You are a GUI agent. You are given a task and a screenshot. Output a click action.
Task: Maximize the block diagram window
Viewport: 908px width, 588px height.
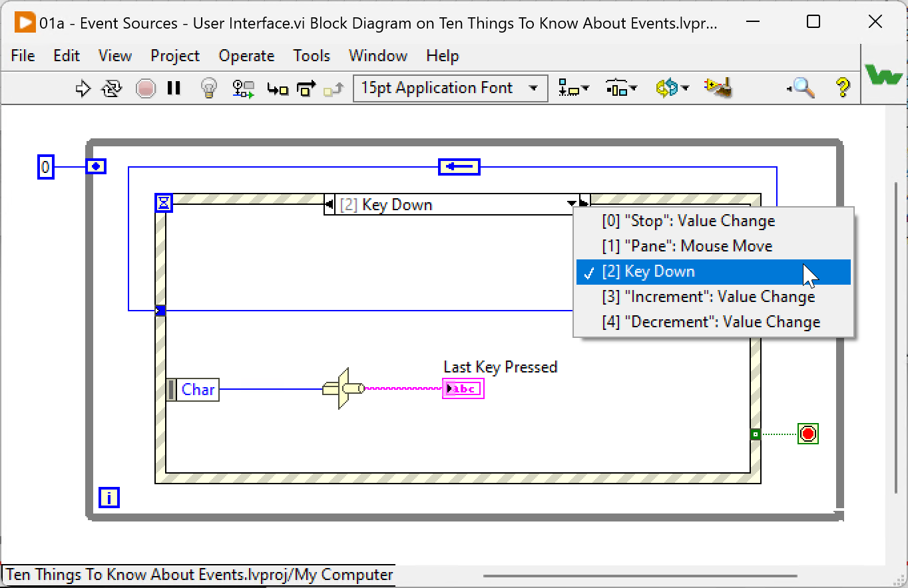click(813, 22)
